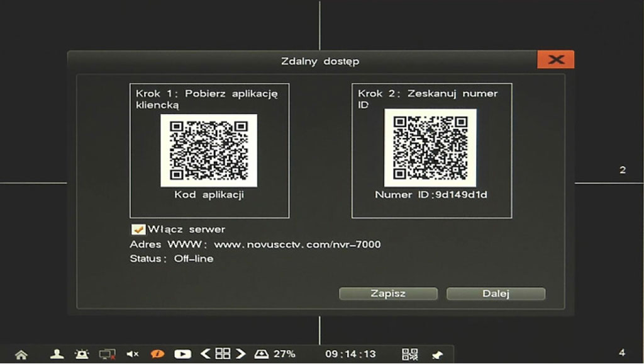The image size is (644, 364).
Task: Open the home main menu icon
Action: 21,354
